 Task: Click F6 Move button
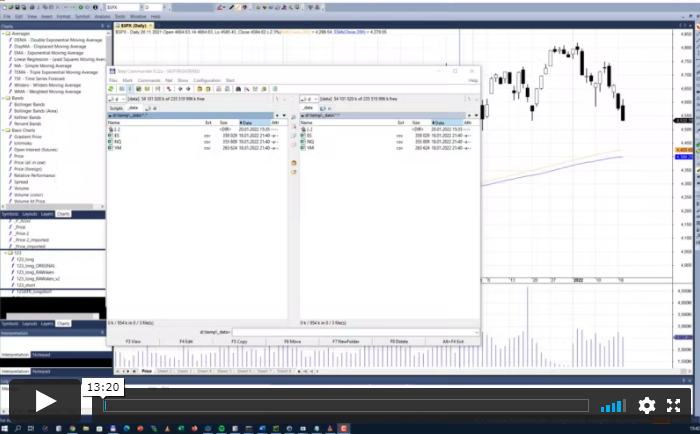[x=292, y=342]
